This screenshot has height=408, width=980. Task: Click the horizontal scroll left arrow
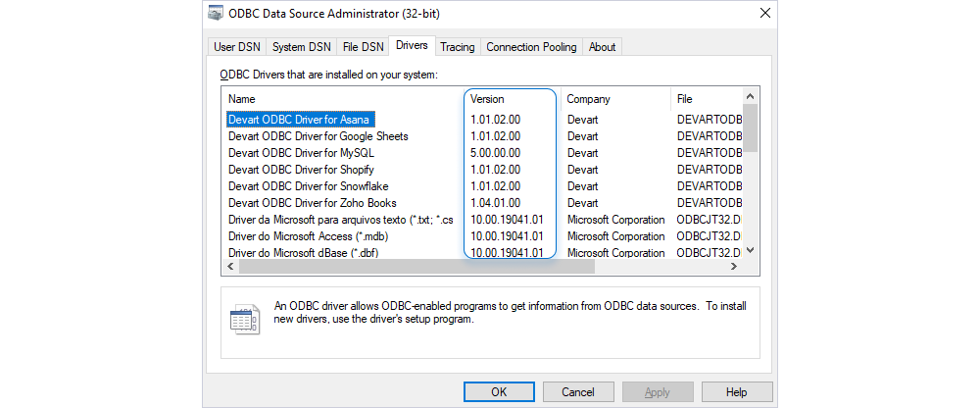coord(230,267)
